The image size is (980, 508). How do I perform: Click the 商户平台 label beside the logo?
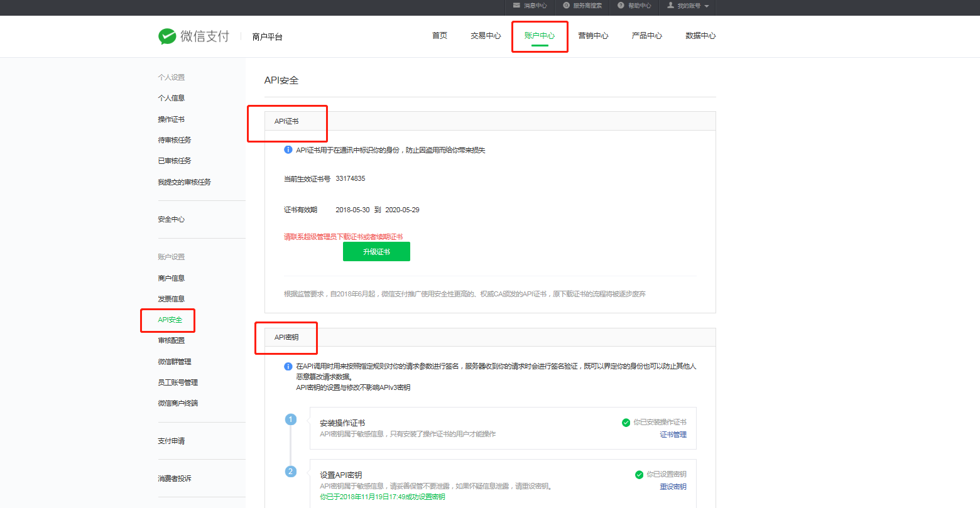tap(268, 37)
